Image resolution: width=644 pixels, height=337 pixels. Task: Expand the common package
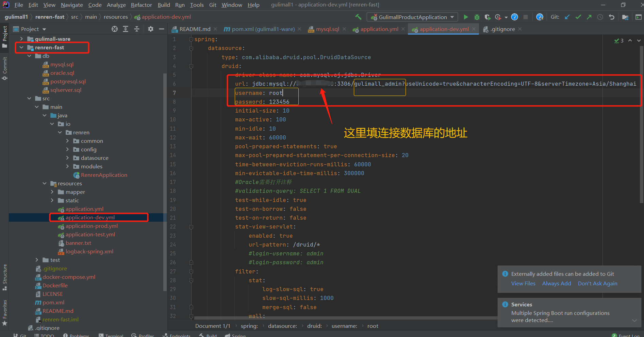[x=67, y=141]
